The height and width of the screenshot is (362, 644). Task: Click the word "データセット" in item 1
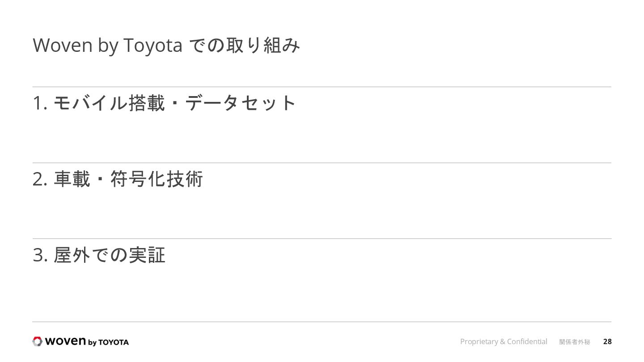[x=240, y=103]
